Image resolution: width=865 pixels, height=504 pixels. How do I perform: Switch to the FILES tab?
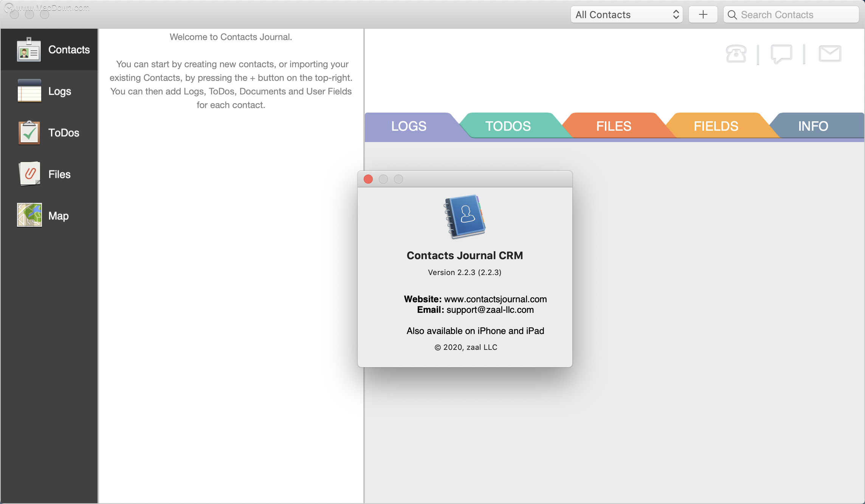[614, 126]
